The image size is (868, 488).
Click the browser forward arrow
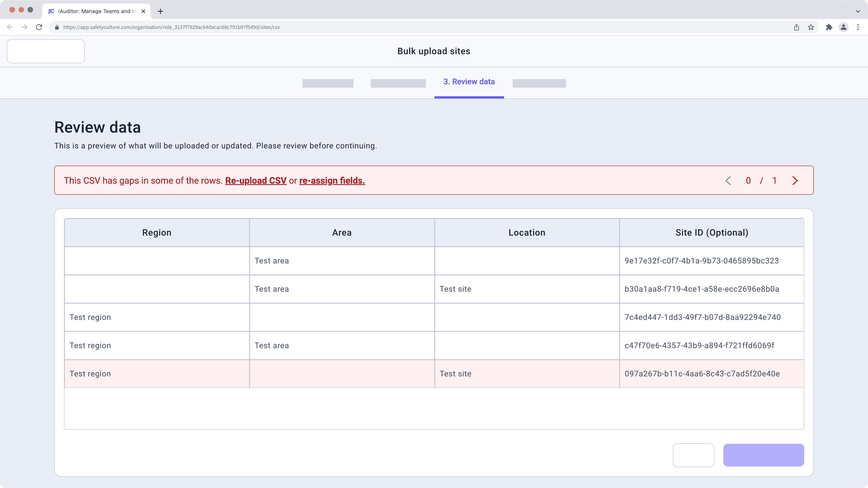24,27
